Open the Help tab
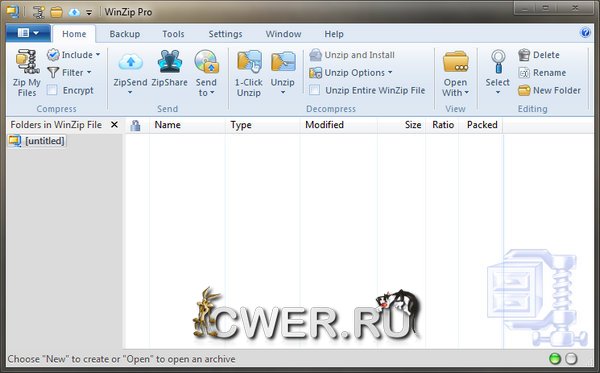The width and height of the screenshot is (600, 373). tap(334, 34)
